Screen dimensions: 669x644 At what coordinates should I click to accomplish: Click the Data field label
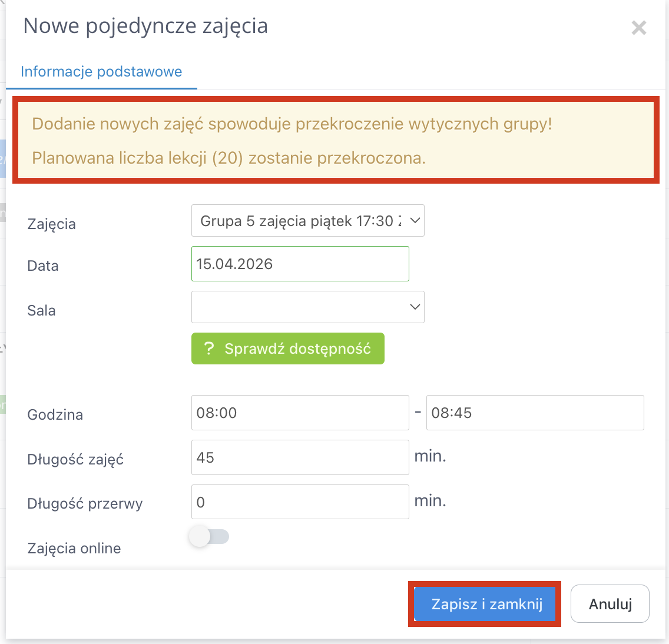43,265
